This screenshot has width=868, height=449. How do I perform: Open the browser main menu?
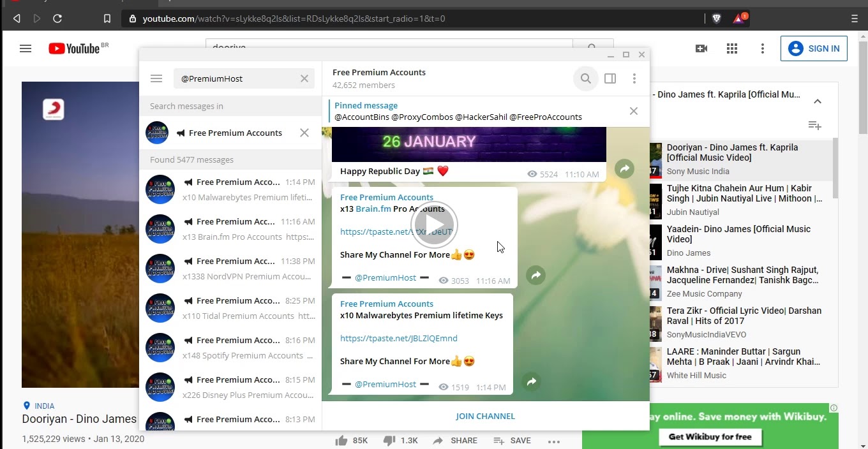(x=855, y=18)
